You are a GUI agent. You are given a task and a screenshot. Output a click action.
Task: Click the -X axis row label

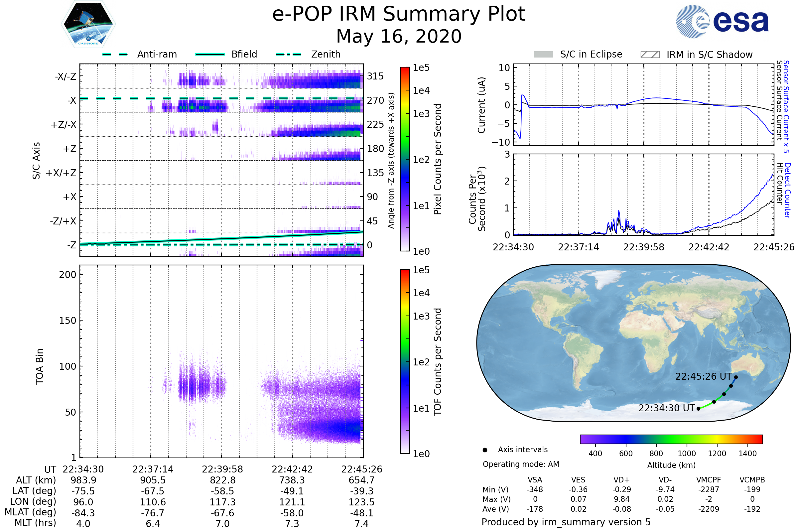[71, 100]
